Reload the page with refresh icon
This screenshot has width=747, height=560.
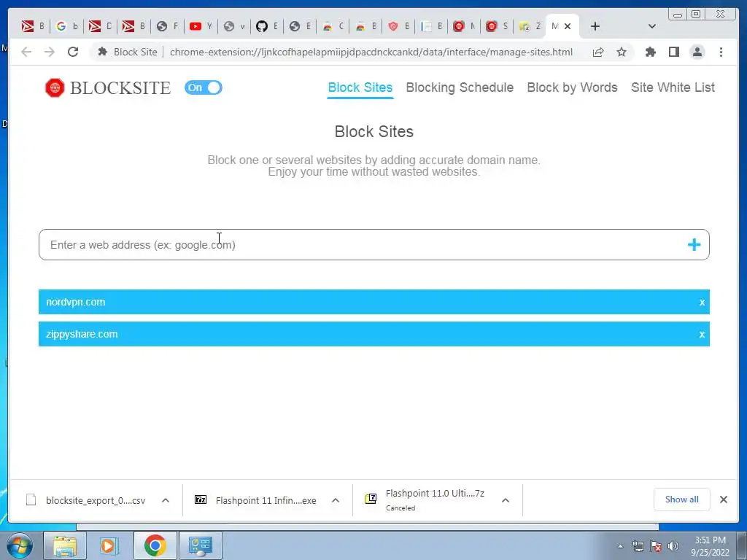pyautogui.click(x=73, y=52)
